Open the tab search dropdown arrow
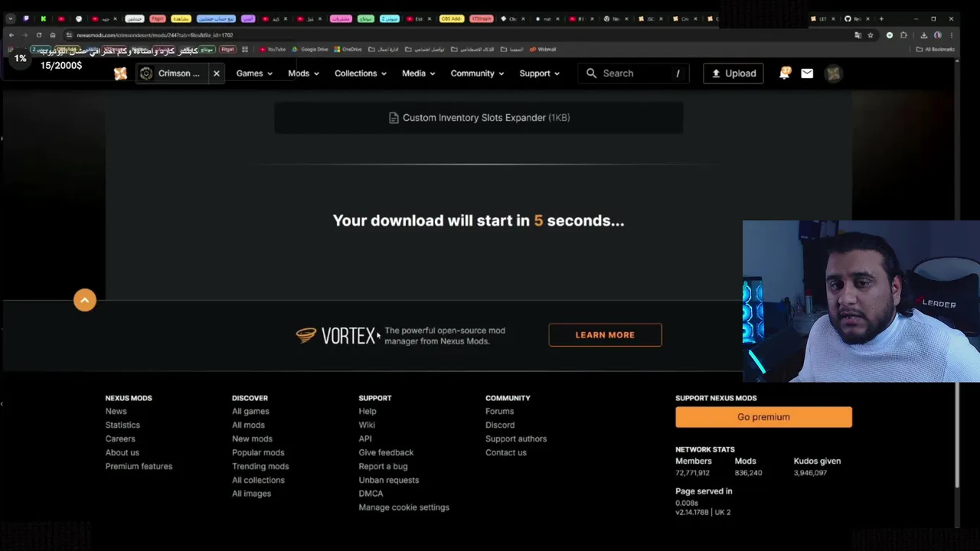Screen dimensions: 980x551 tap(11, 18)
